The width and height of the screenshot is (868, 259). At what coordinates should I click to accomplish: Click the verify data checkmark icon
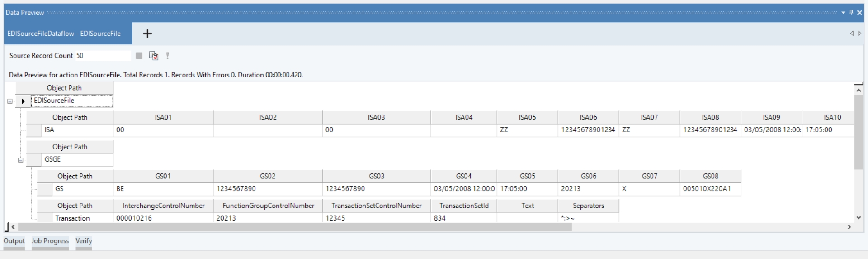point(154,56)
